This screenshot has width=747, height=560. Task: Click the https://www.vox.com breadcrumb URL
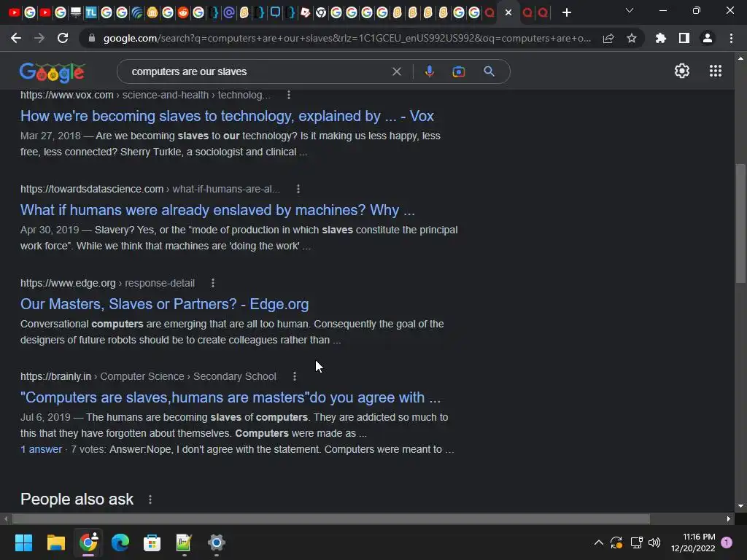(x=66, y=95)
